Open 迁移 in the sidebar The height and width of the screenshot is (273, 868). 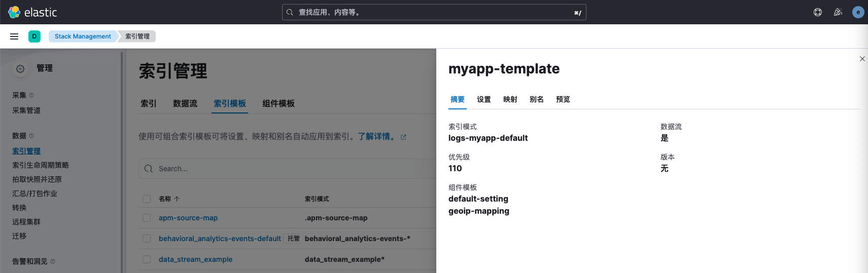coord(19,236)
